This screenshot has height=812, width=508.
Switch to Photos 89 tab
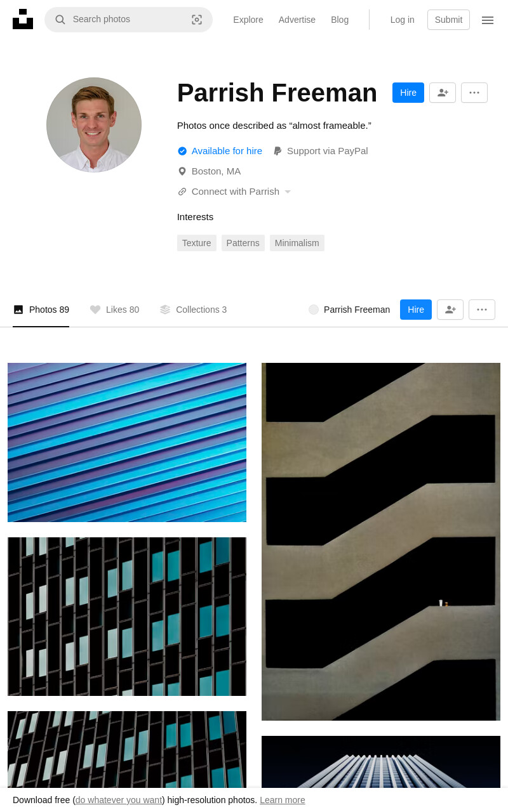click(x=41, y=310)
